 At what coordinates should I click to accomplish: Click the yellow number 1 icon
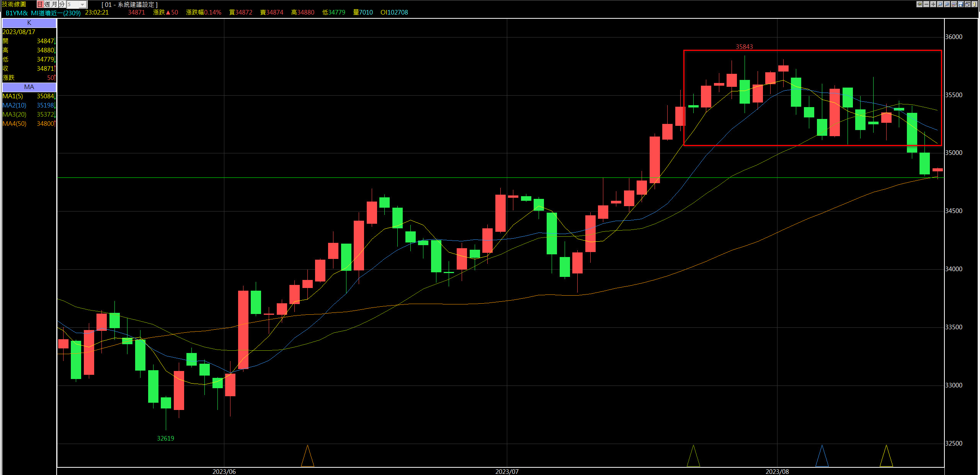tap(975, 4)
